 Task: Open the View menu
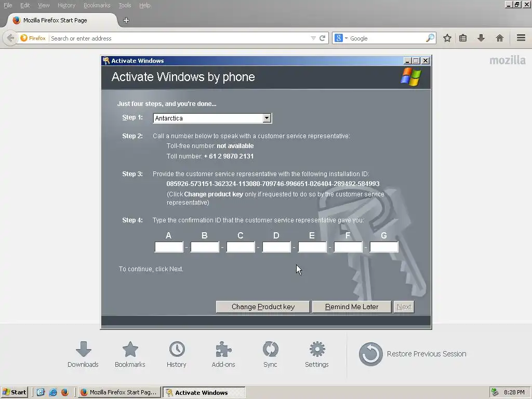pos(44,5)
